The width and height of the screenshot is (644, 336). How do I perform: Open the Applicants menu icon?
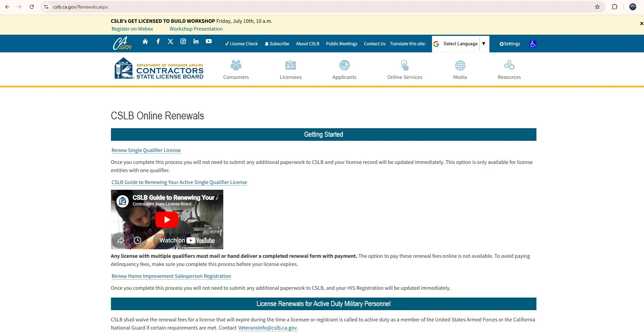pyautogui.click(x=344, y=65)
